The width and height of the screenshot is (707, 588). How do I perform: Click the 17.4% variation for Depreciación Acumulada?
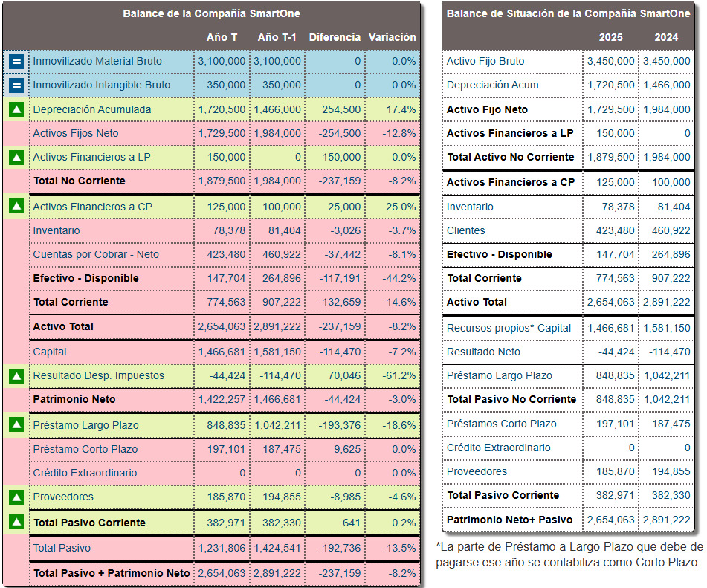[401, 109]
